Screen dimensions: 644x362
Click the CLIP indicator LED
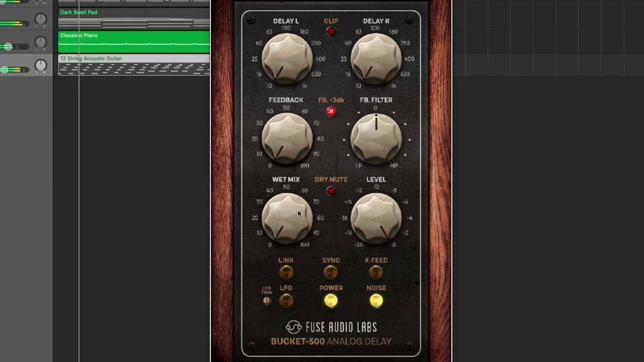pos(331,32)
